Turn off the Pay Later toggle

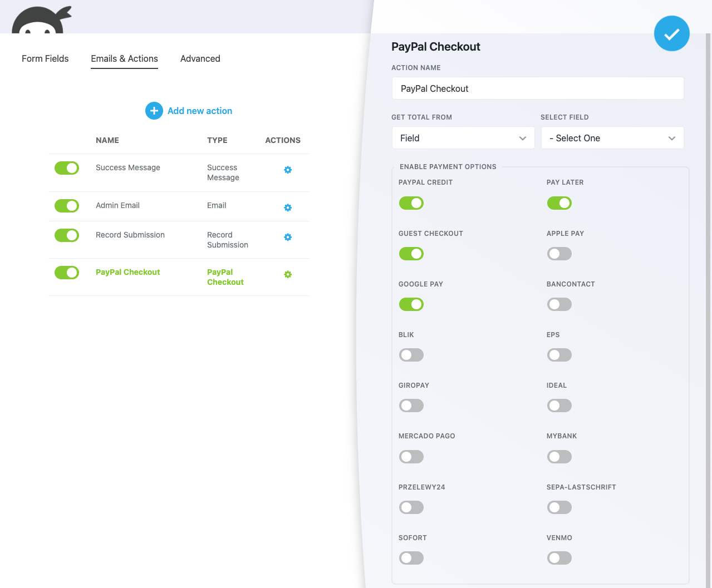[559, 203]
